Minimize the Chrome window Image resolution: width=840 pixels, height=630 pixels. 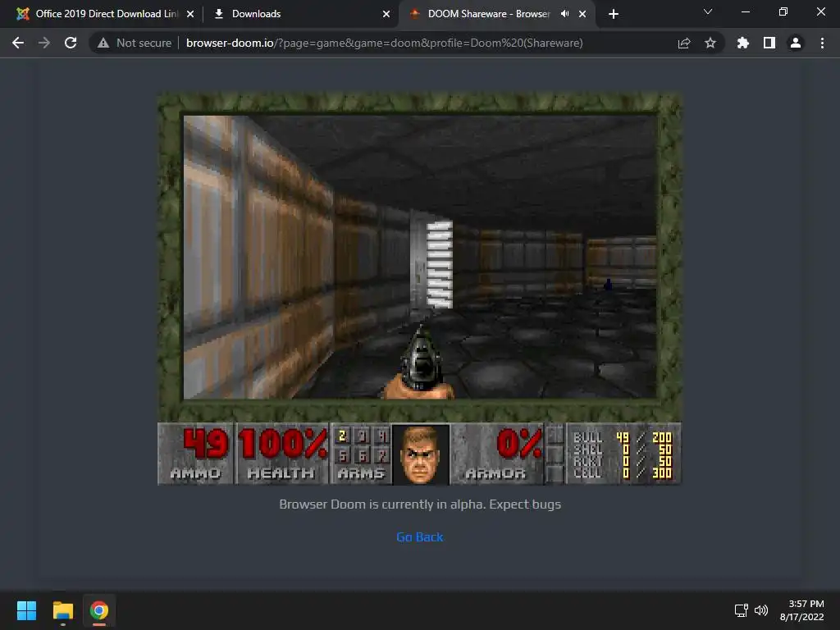click(745, 11)
